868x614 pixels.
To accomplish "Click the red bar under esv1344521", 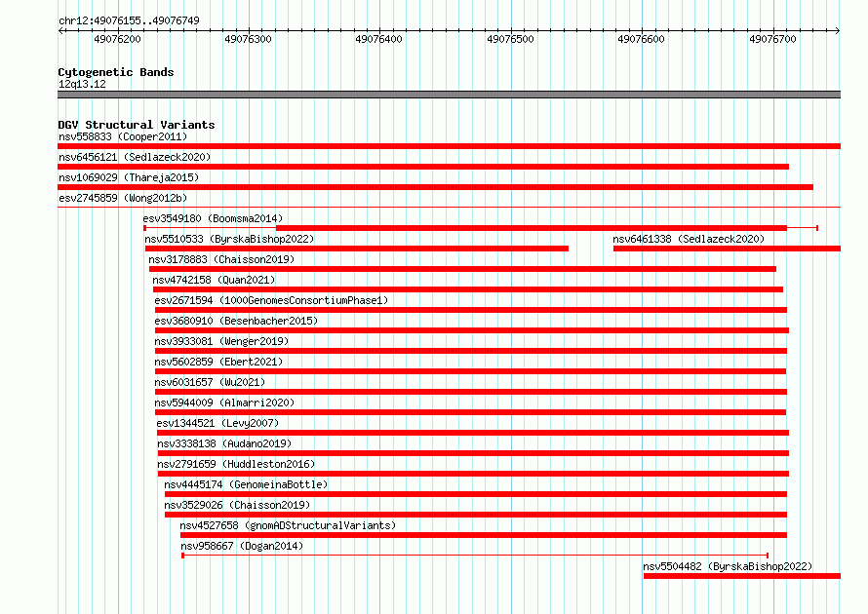I will coord(473,433).
